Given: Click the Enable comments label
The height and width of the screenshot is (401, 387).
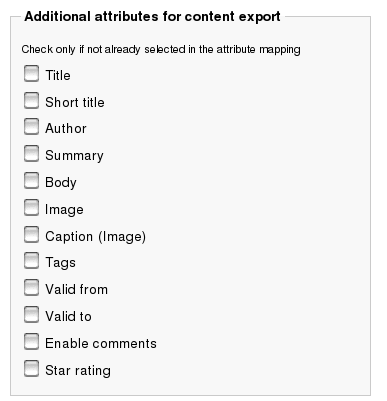Looking at the screenshot, I should click(101, 344).
